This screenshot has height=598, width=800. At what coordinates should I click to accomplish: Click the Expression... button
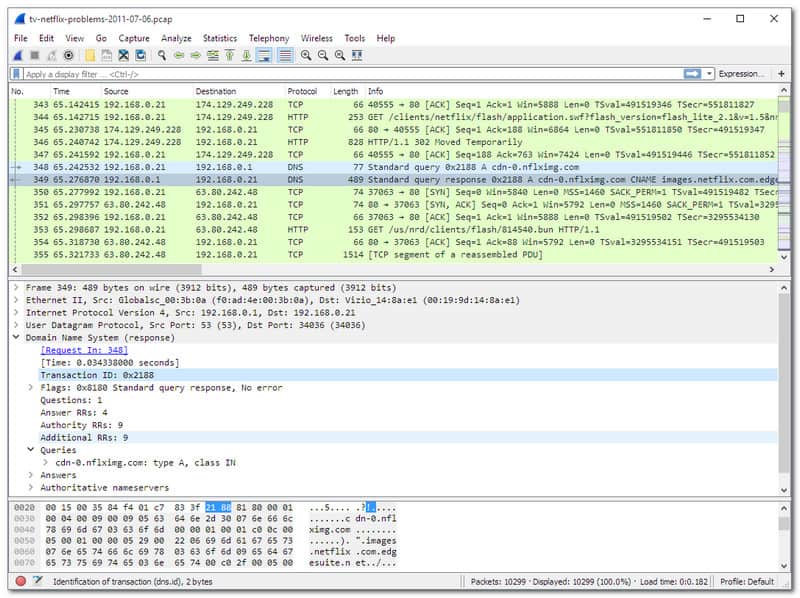742,74
